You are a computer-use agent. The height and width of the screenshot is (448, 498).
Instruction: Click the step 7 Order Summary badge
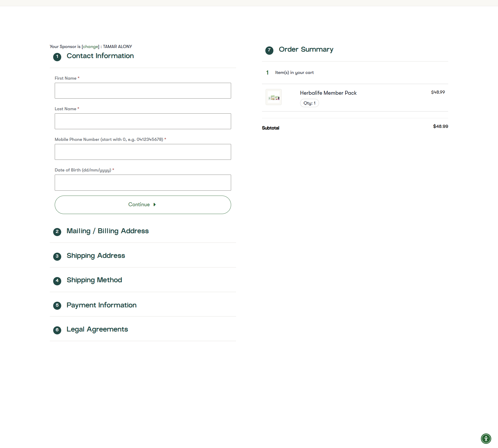(269, 50)
